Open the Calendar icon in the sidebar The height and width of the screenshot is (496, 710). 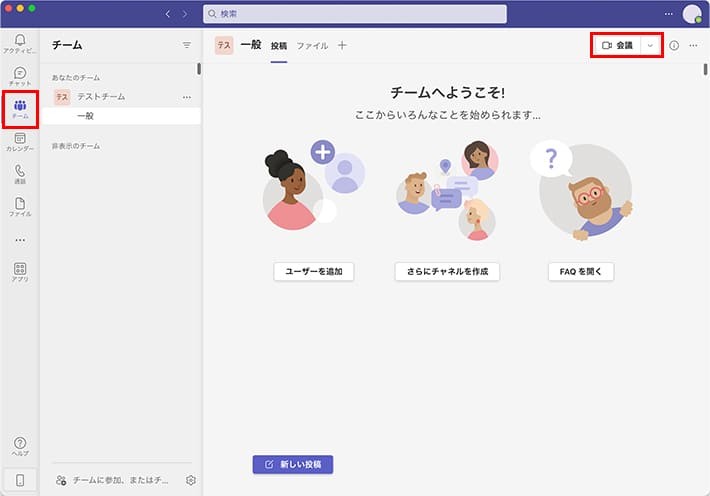coord(20,142)
